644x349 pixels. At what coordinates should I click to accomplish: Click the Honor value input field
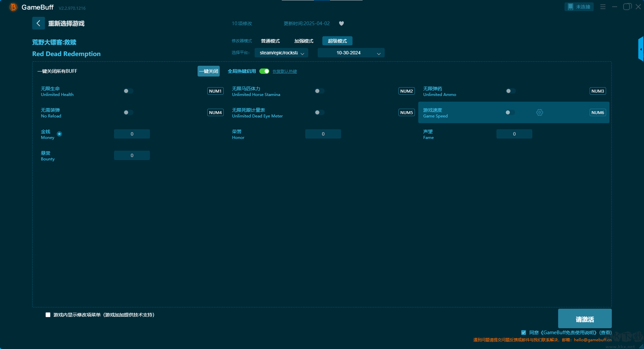click(323, 134)
